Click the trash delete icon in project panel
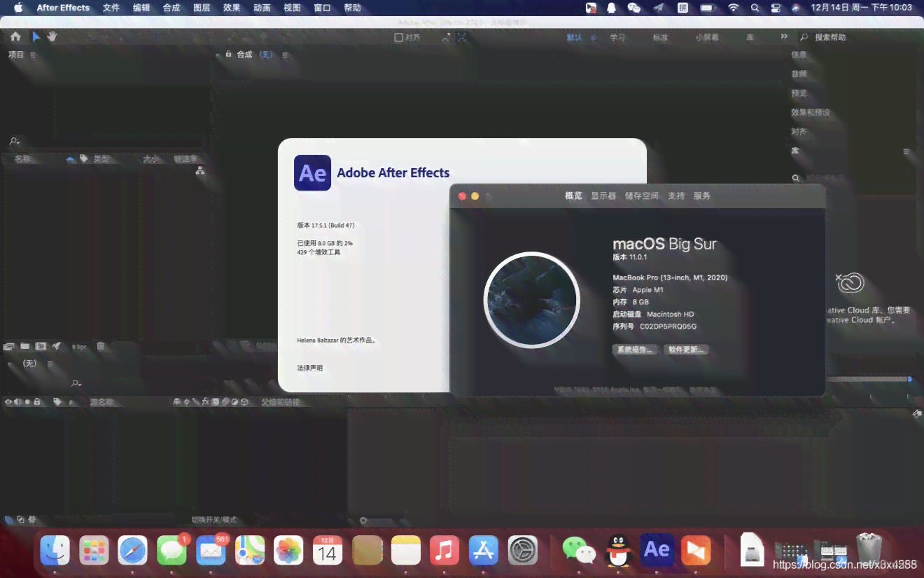 (101, 346)
